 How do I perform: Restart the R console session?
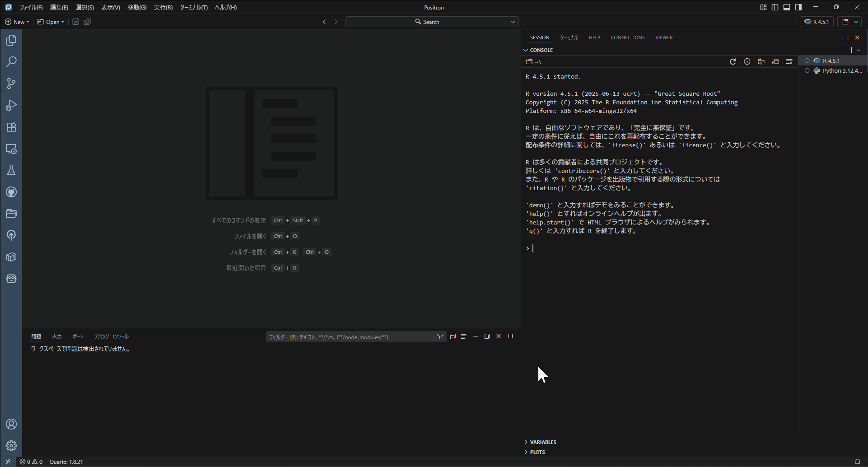coord(733,61)
